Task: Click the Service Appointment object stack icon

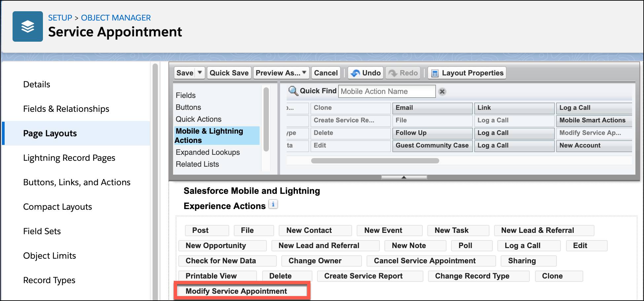Action: point(28,26)
